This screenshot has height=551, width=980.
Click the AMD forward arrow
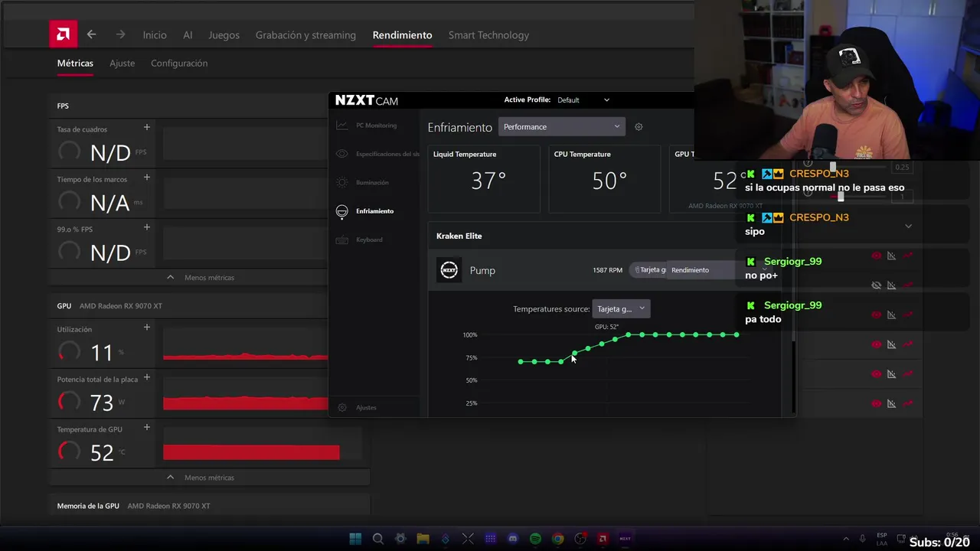coord(120,34)
